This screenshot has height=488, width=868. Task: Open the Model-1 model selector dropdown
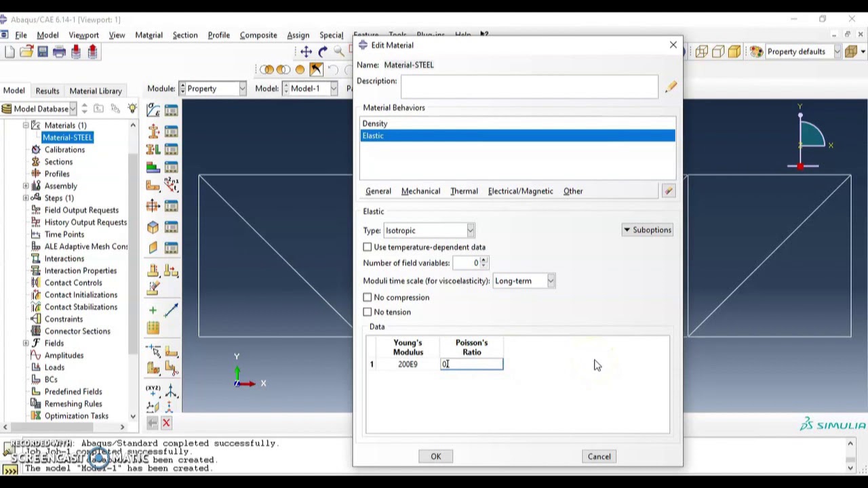310,89
